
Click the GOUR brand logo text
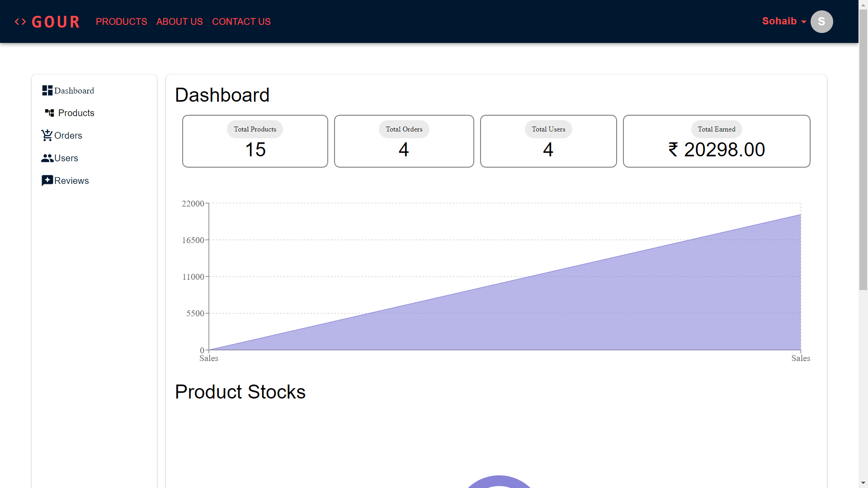tap(56, 22)
